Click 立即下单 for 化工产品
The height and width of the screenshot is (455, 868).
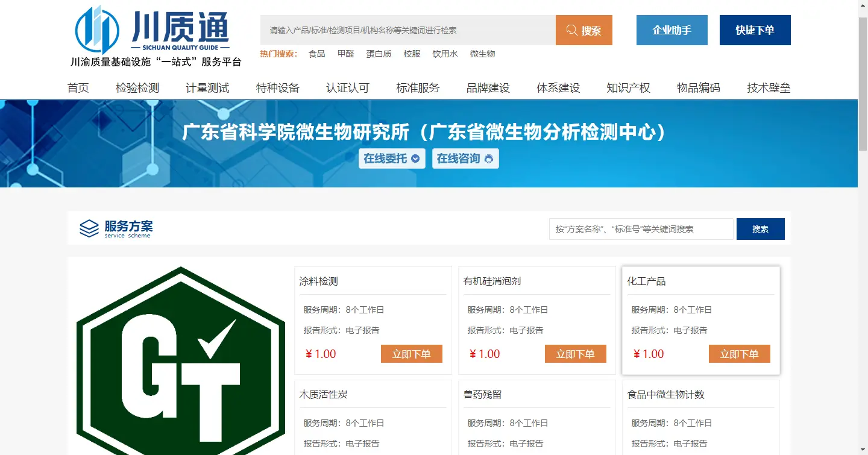(x=739, y=354)
